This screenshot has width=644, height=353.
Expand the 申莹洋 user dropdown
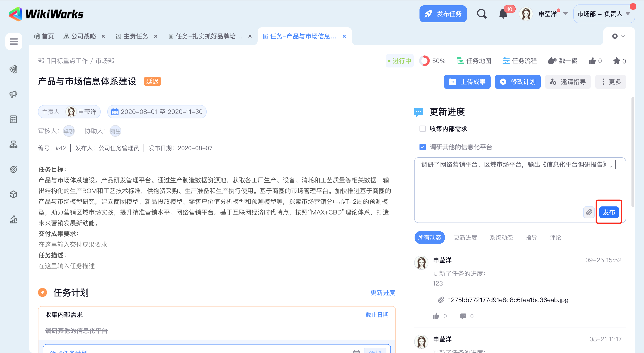pos(566,14)
